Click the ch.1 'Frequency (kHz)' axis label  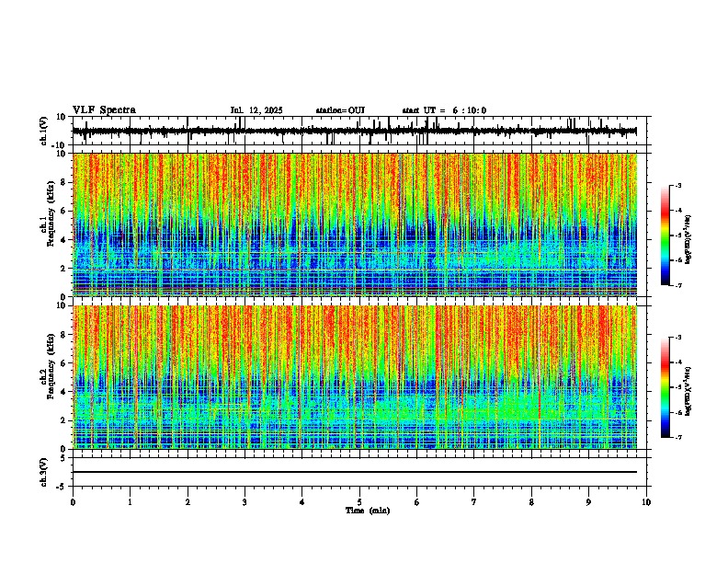coord(51,213)
